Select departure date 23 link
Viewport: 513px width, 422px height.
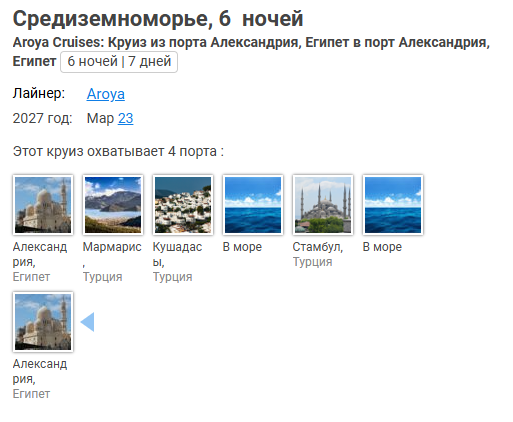[126, 118]
